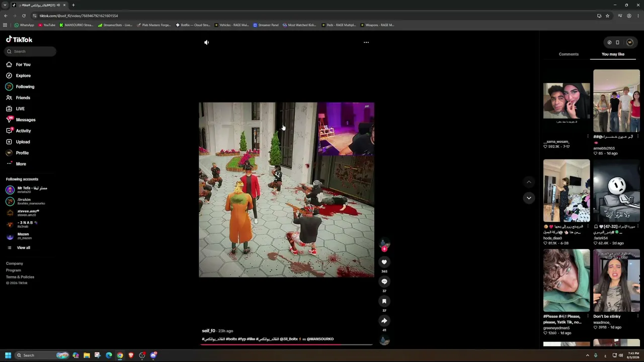This screenshot has height=362, width=644.
Task: Click the phone icon in the top pill
Action: 618,42
